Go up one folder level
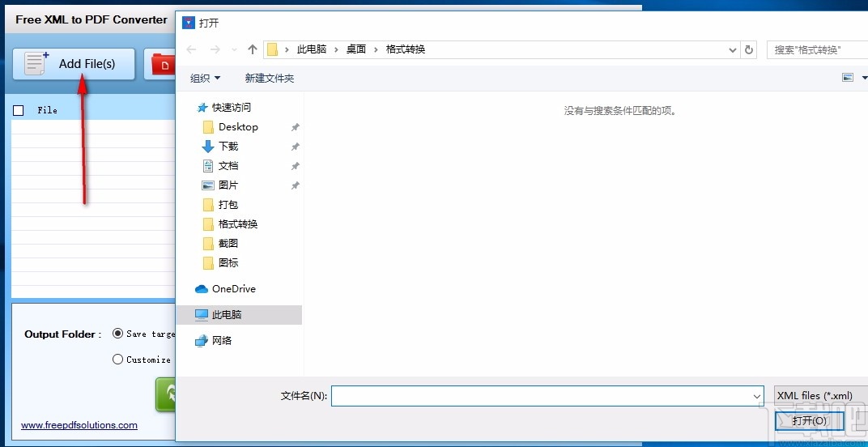Image resolution: width=868 pixels, height=447 pixels. (x=253, y=49)
